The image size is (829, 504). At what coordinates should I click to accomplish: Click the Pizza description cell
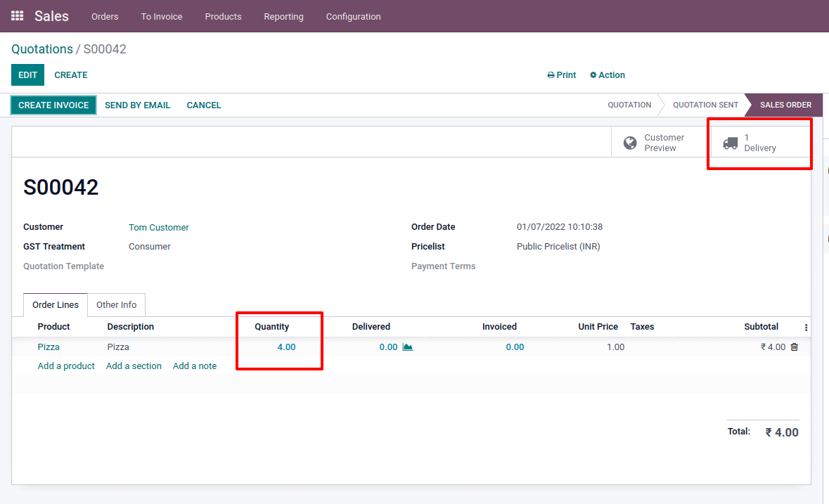pos(118,347)
